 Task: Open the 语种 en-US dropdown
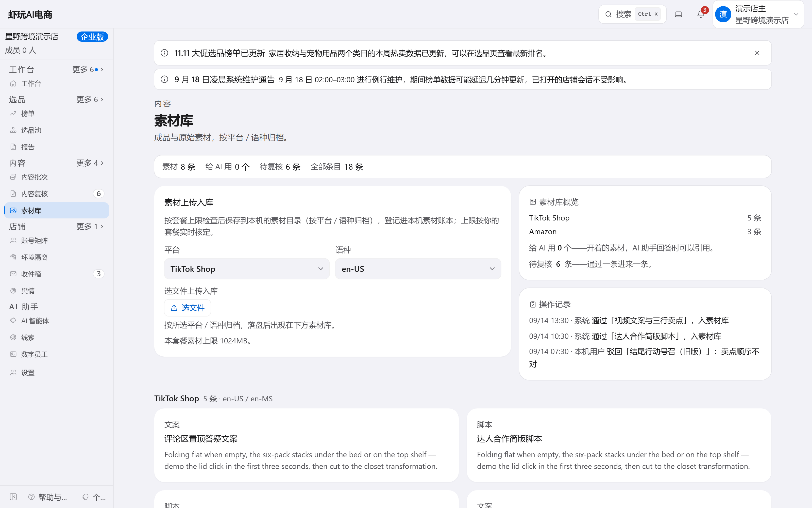pos(418,269)
